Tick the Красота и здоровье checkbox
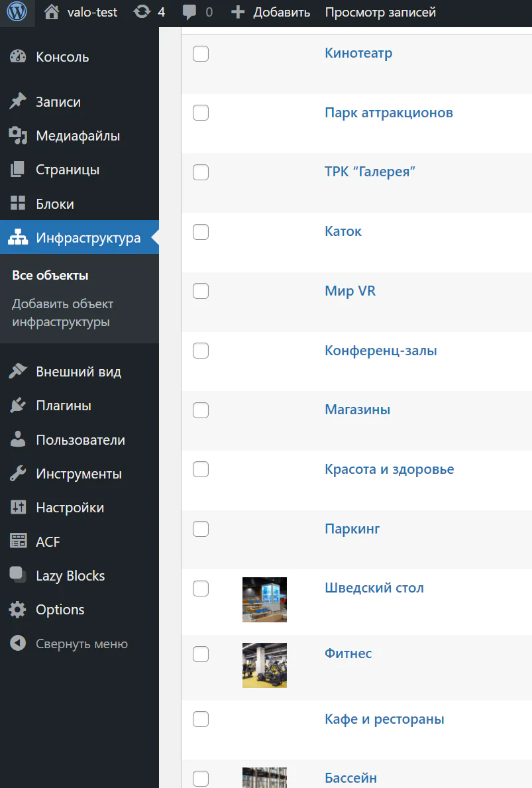This screenshot has height=788, width=532. pyautogui.click(x=201, y=469)
